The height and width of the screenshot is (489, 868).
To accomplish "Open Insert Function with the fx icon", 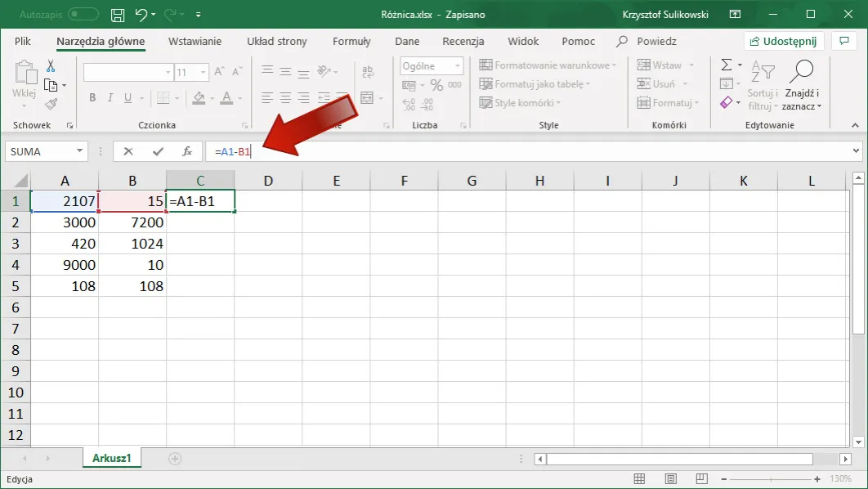I will click(x=187, y=151).
